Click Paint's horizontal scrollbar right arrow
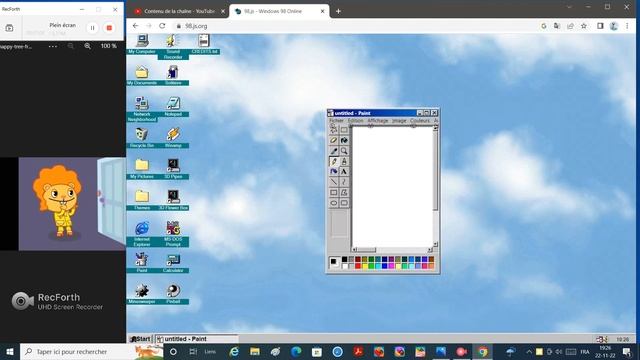This screenshot has height=360, width=640. click(430, 250)
